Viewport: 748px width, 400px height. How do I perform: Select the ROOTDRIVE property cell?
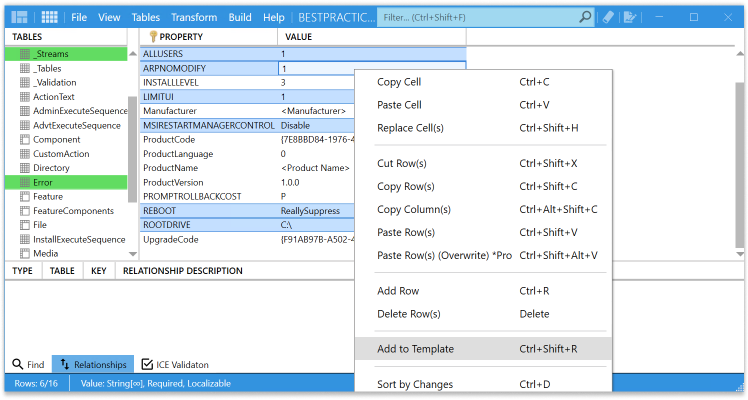point(208,225)
